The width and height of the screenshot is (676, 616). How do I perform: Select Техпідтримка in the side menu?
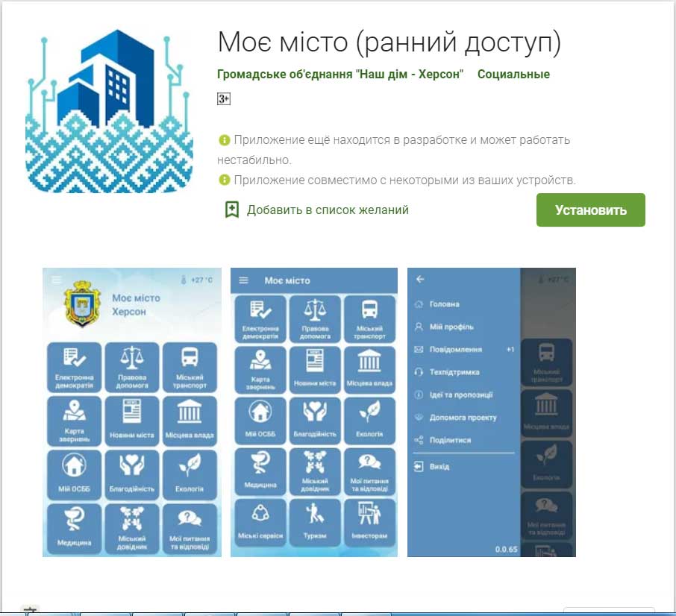[x=454, y=372]
